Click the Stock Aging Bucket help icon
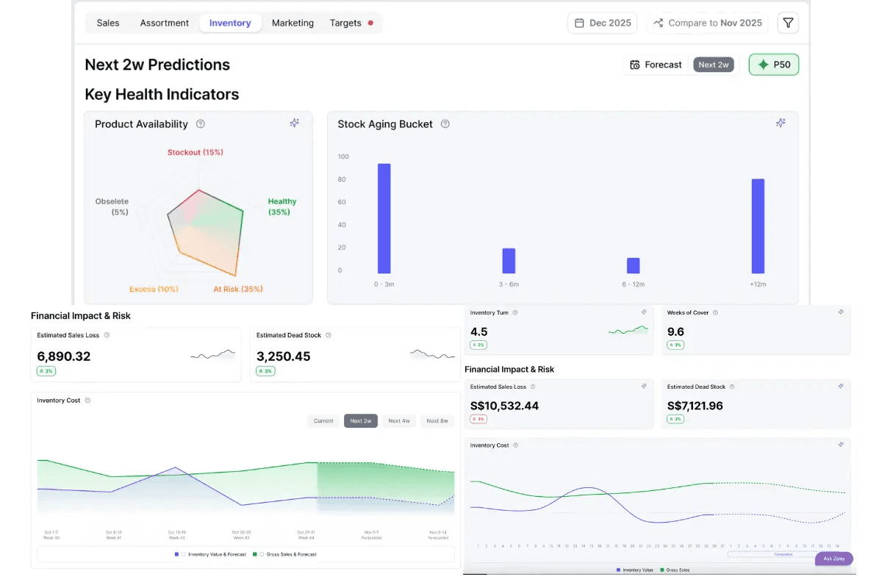This screenshot has width=882, height=588. tap(445, 124)
